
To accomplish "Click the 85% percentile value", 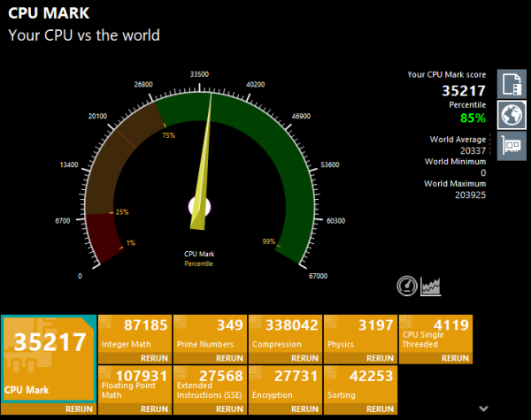I will tap(472, 118).
